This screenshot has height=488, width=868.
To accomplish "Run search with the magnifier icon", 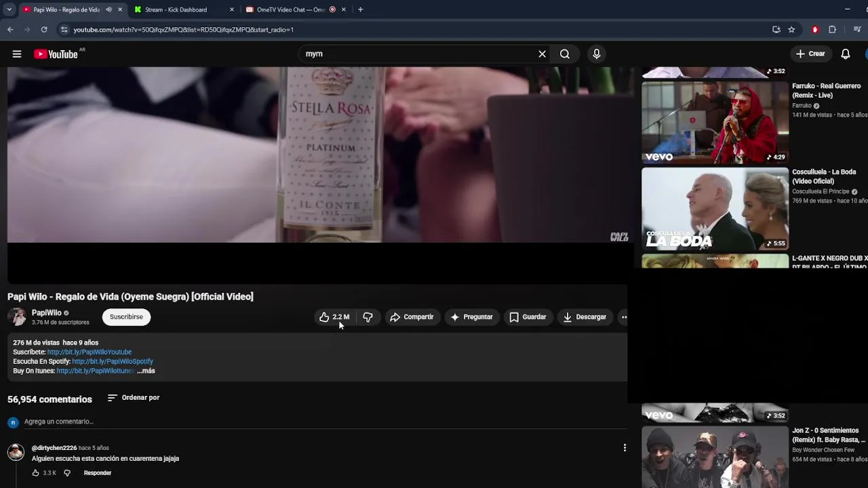I will (x=565, y=54).
